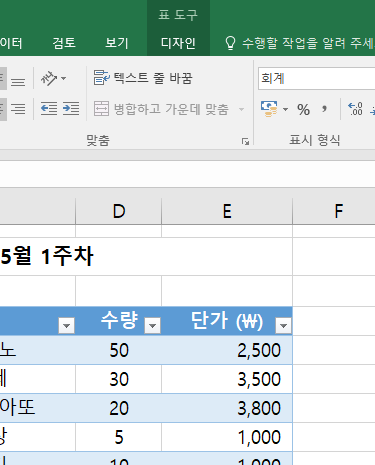Select the title cell 5월 1주차
The height and width of the screenshot is (465, 375).
pyautogui.click(x=146, y=256)
